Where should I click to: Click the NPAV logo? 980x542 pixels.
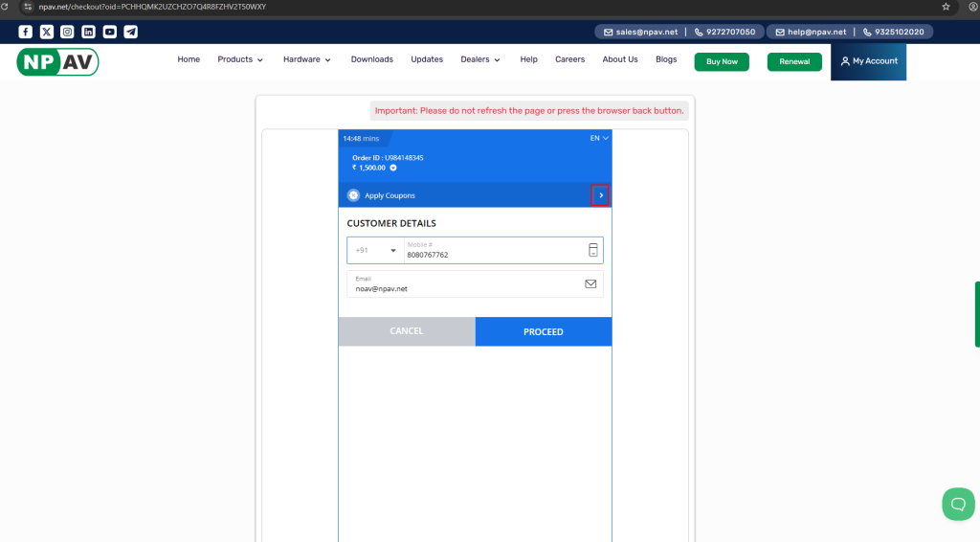tap(57, 61)
